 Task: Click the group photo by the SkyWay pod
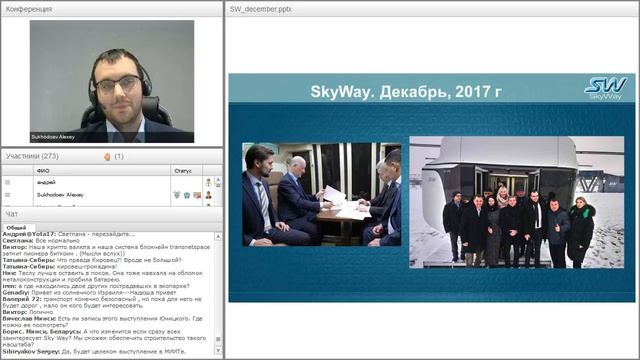(x=517, y=202)
